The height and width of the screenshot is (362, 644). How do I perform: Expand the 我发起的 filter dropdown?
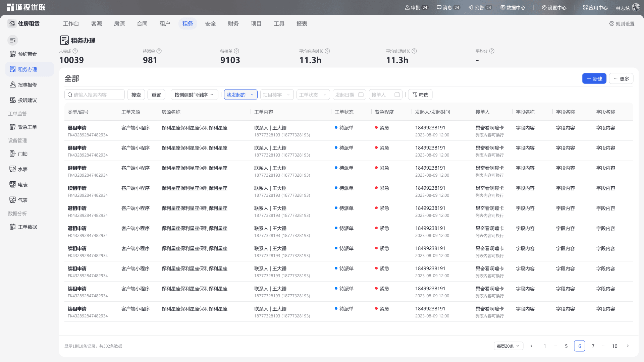pos(241,95)
